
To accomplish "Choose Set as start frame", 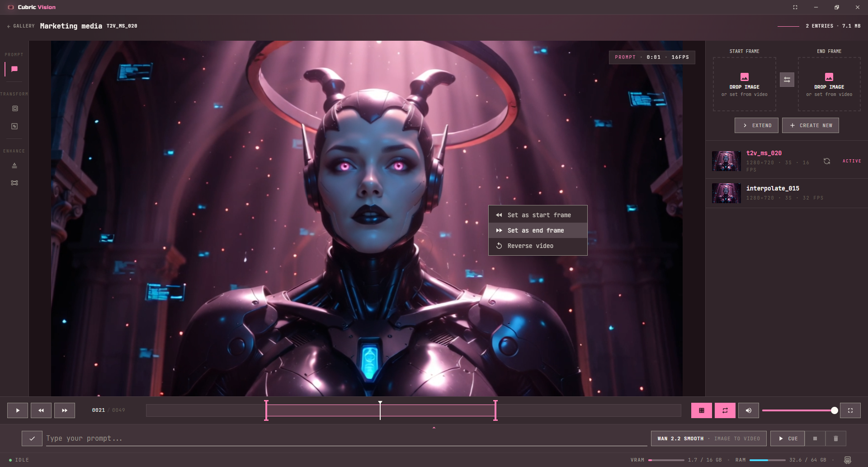I will 538,215.
